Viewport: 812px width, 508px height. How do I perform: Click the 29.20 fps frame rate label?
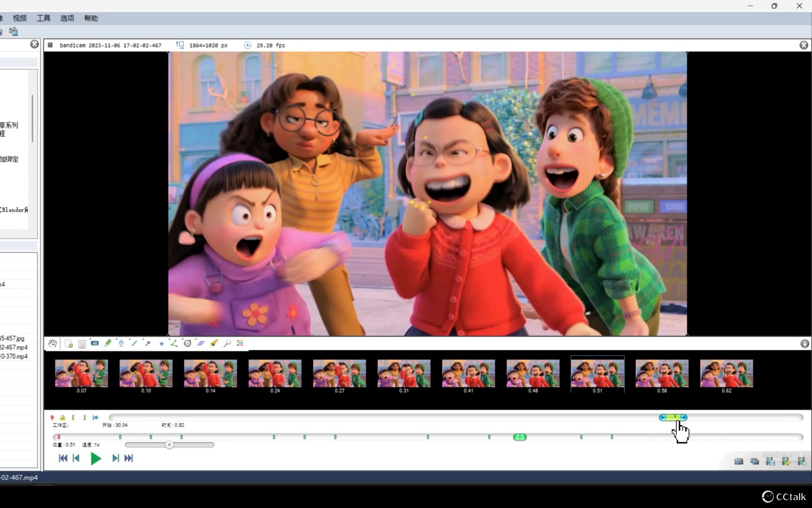point(271,46)
